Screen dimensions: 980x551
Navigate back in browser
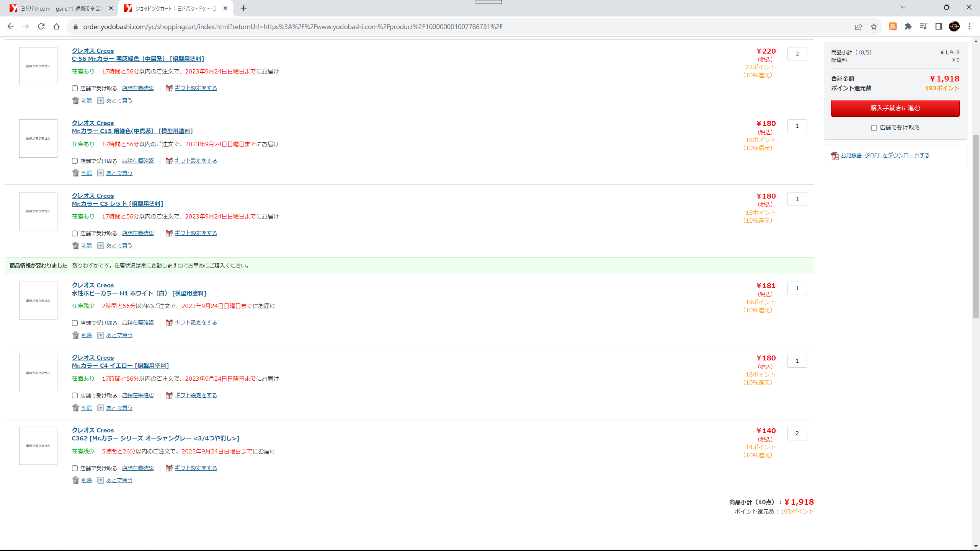tap(11, 26)
